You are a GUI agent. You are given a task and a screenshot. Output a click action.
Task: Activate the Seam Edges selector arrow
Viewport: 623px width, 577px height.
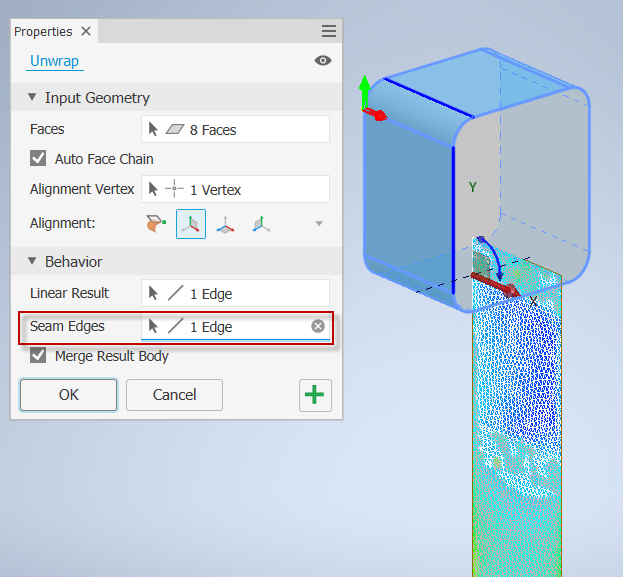click(153, 326)
